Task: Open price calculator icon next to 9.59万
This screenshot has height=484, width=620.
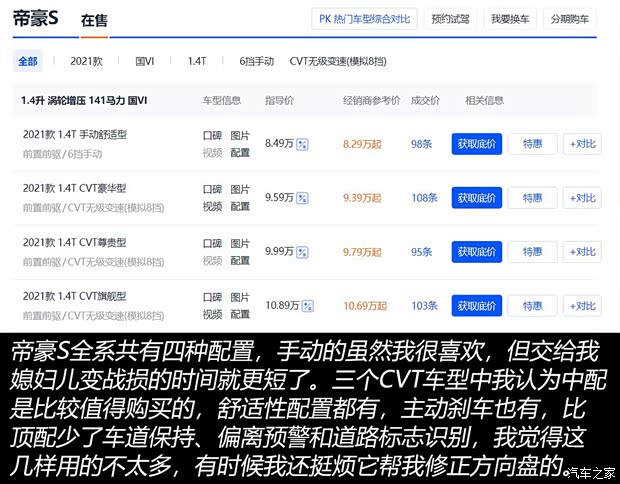Action: point(302,198)
